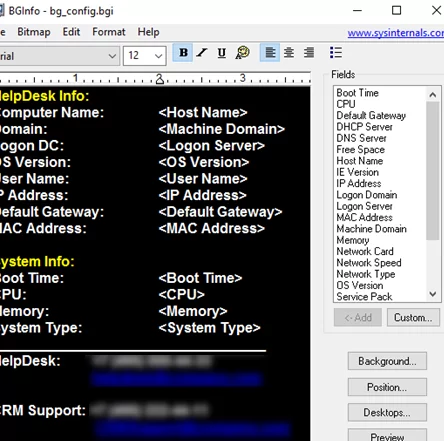This screenshot has width=444, height=441.
Task: Toggle bullet list formatting
Action: point(336,53)
